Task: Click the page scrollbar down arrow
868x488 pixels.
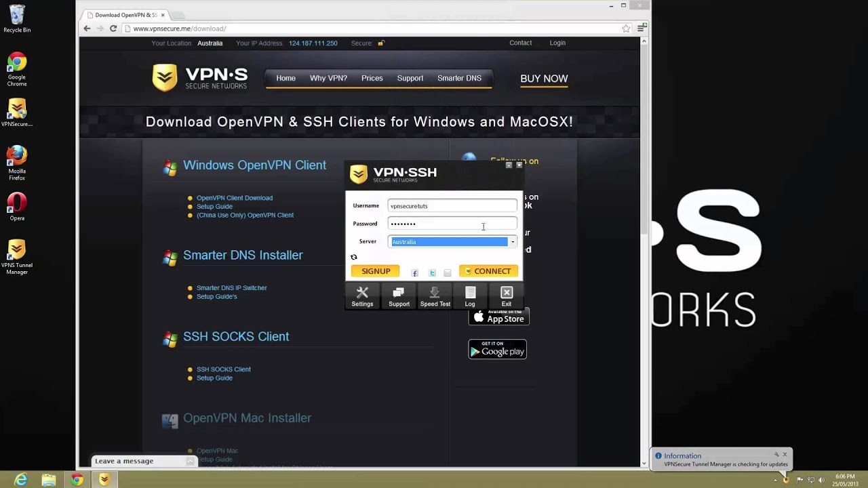Action: tap(644, 464)
